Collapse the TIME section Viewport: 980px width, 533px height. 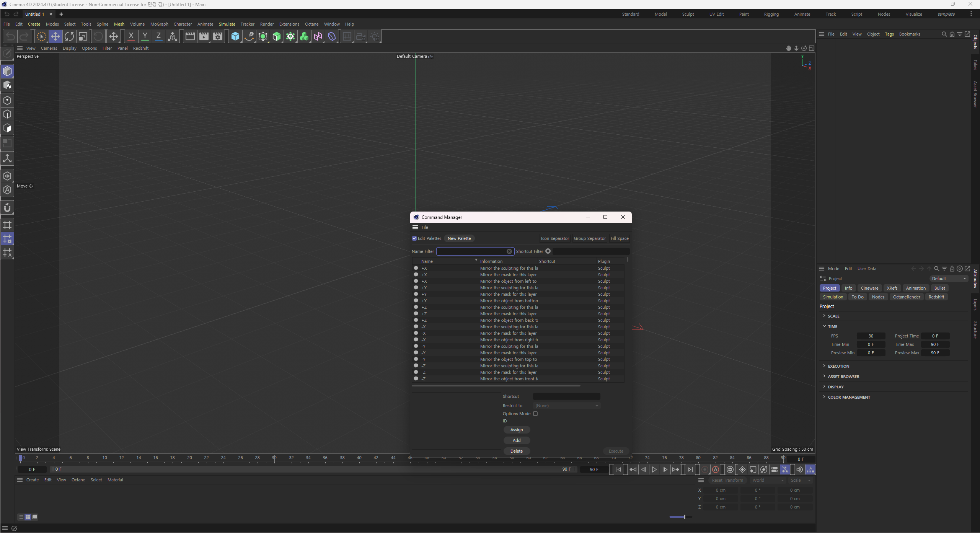(x=824, y=326)
